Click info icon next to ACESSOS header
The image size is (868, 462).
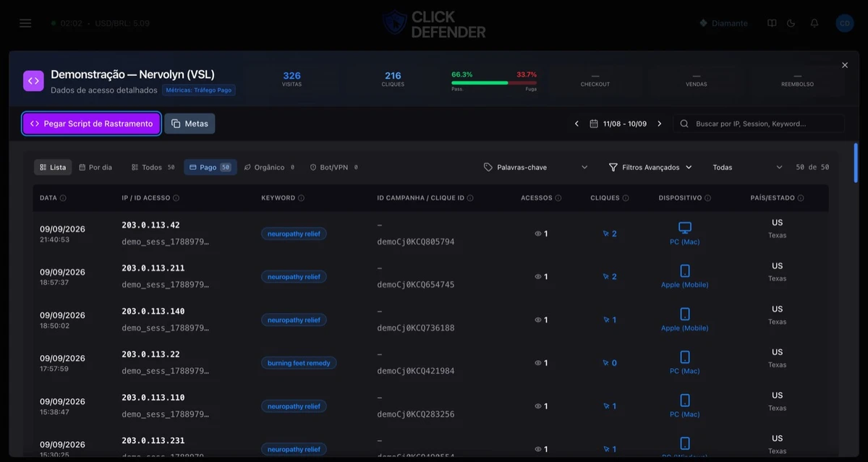click(558, 198)
